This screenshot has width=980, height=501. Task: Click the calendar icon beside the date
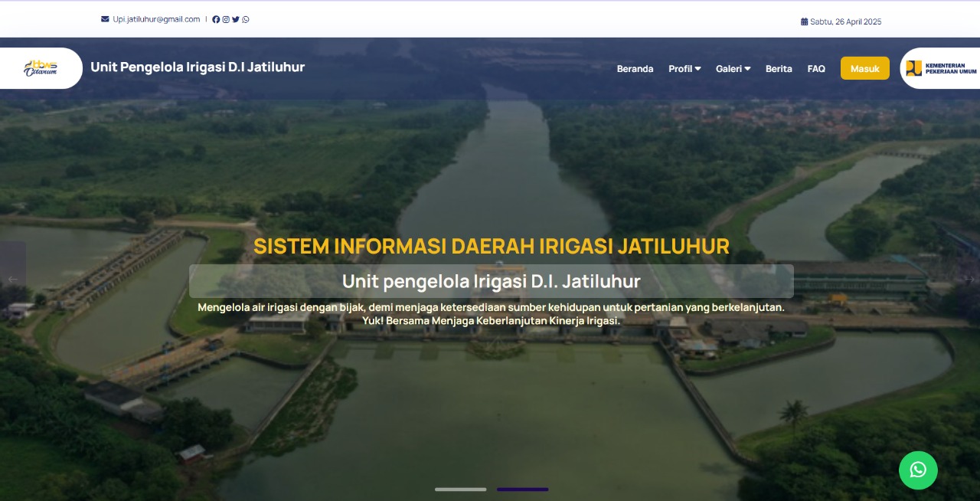coord(804,21)
